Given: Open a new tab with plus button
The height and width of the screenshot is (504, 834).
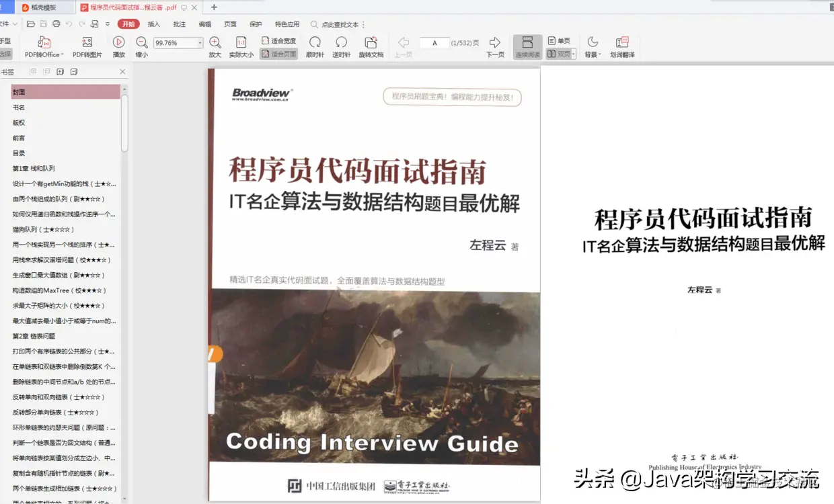Looking at the screenshot, I should [x=214, y=7].
